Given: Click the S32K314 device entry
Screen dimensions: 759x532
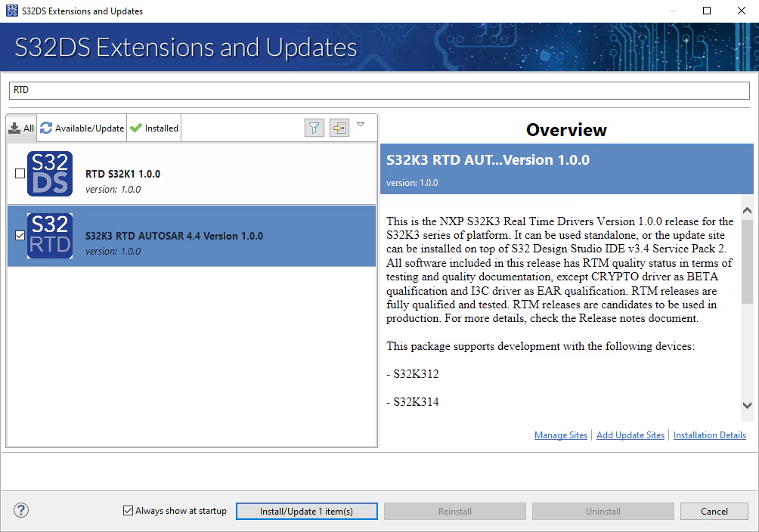Looking at the screenshot, I should click(416, 402).
